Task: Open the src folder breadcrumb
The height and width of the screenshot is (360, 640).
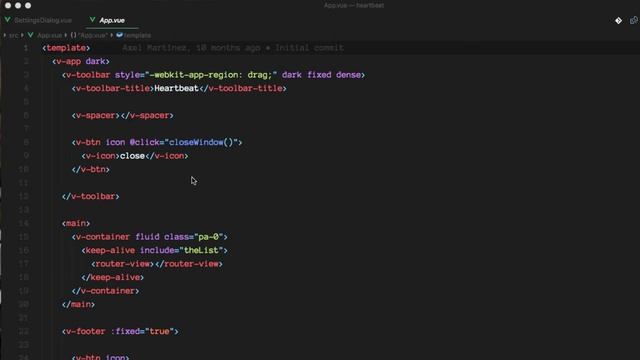Action: click(x=13, y=36)
